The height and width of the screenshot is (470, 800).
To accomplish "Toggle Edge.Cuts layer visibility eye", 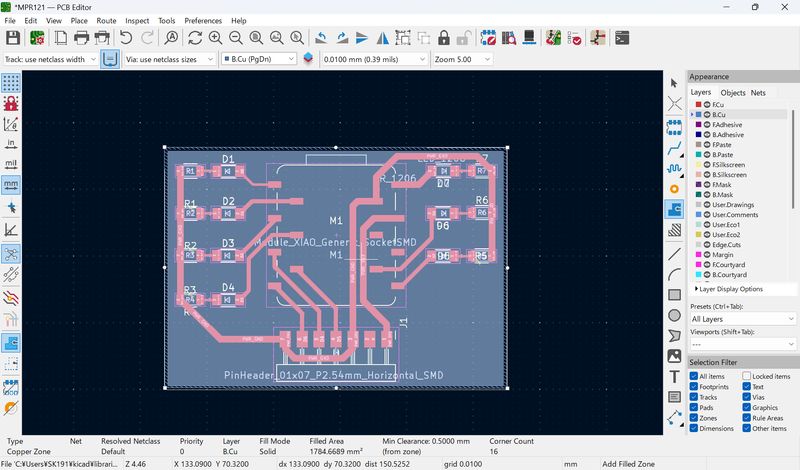I will click(707, 244).
